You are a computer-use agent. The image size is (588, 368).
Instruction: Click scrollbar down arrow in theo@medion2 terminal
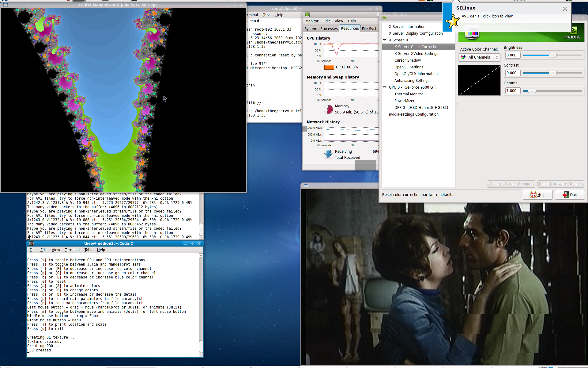coord(201,355)
